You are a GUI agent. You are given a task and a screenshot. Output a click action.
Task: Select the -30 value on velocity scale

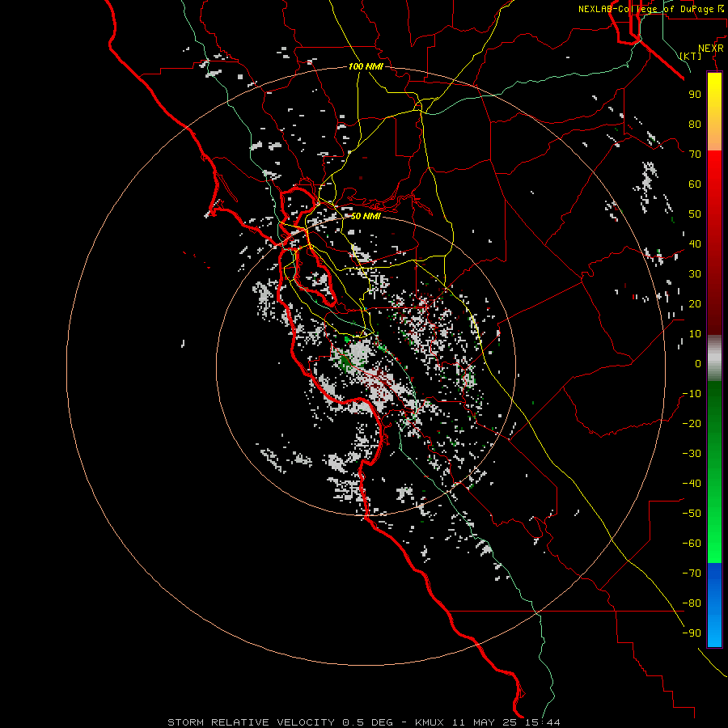point(692,454)
